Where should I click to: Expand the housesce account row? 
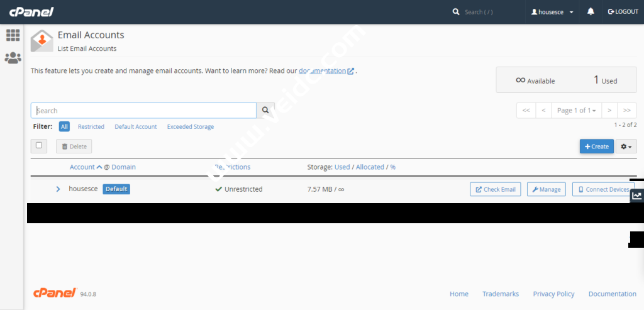(58, 189)
